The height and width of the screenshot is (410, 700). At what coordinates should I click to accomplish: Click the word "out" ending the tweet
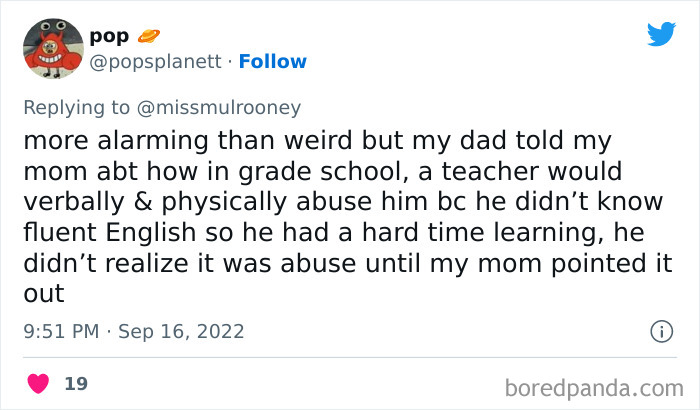(43, 294)
